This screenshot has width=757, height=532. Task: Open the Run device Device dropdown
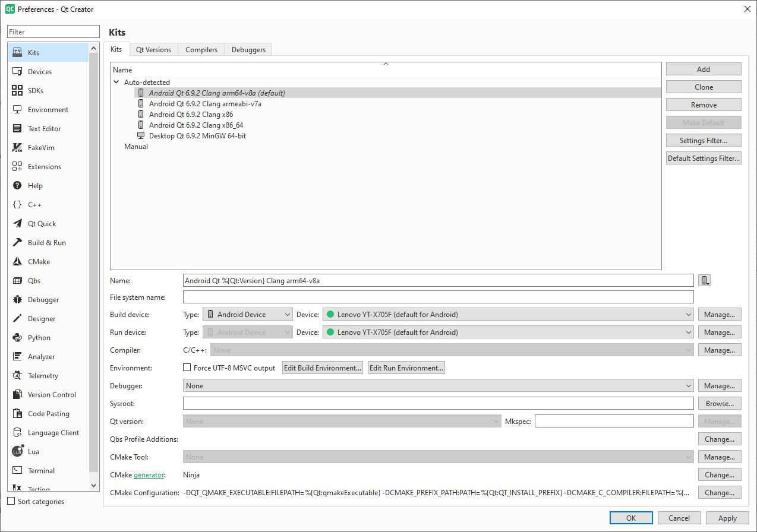[508, 332]
